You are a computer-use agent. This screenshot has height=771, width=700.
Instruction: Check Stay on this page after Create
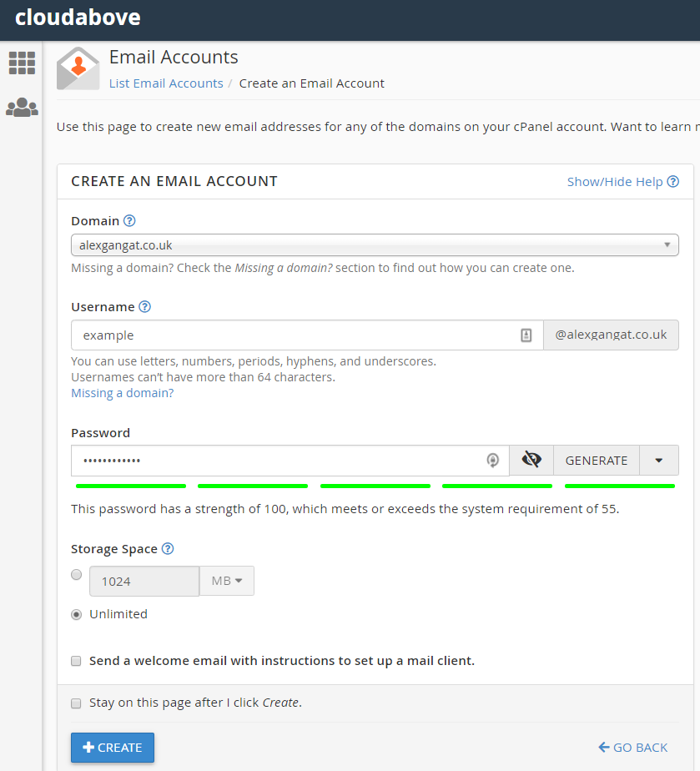coord(77,703)
